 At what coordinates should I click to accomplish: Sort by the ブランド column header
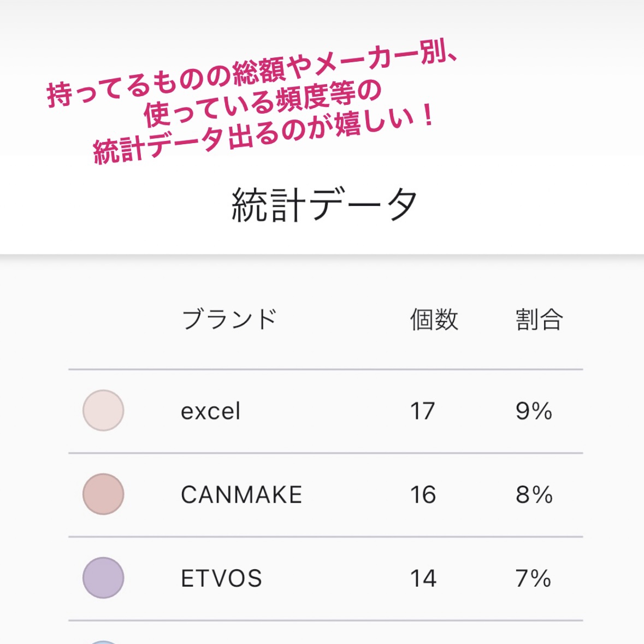pyautogui.click(x=229, y=320)
